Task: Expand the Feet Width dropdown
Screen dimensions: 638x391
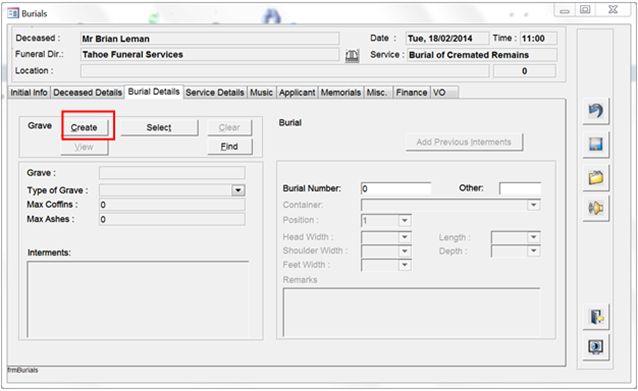Action: 404,265
